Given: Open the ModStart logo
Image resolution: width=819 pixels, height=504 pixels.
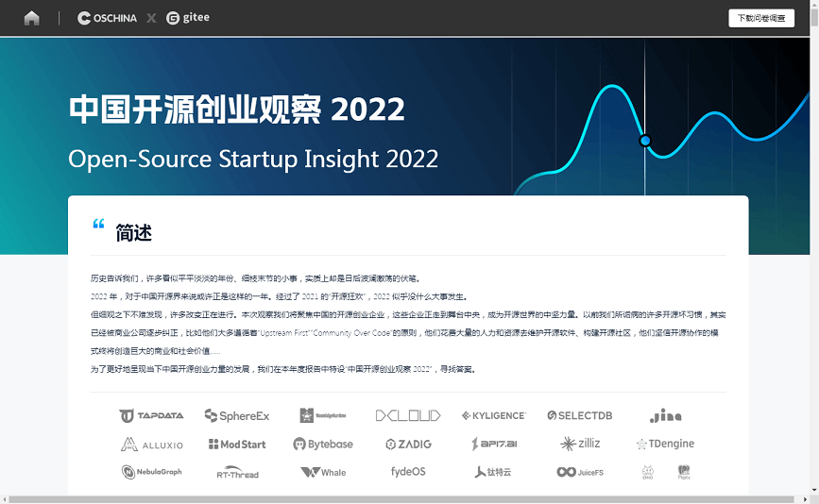Looking at the screenshot, I should point(237,445).
